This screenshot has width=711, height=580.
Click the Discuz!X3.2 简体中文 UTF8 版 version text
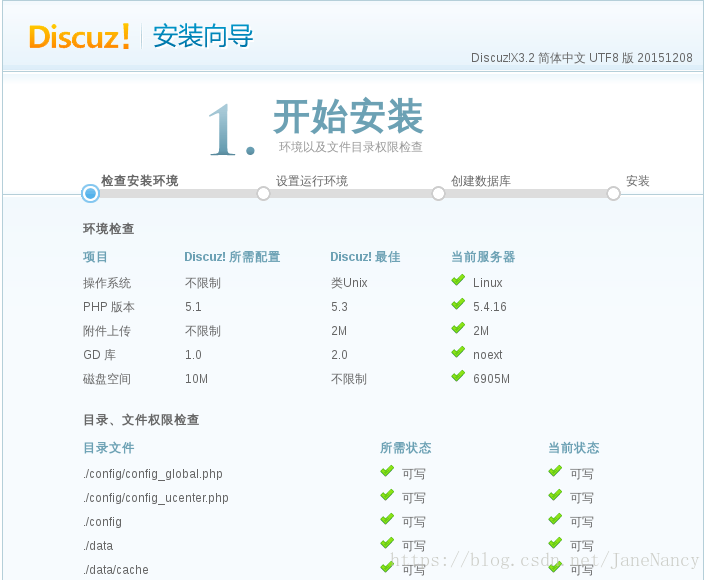(582, 58)
